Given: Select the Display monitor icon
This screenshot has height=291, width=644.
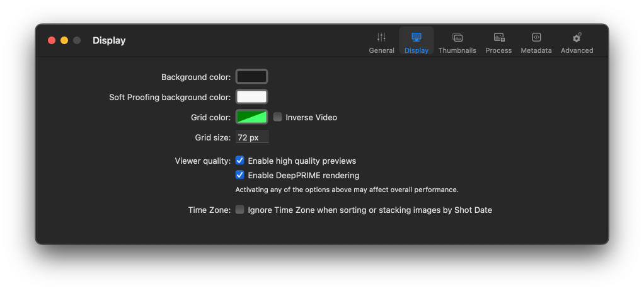Looking at the screenshot, I should [x=416, y=37].
